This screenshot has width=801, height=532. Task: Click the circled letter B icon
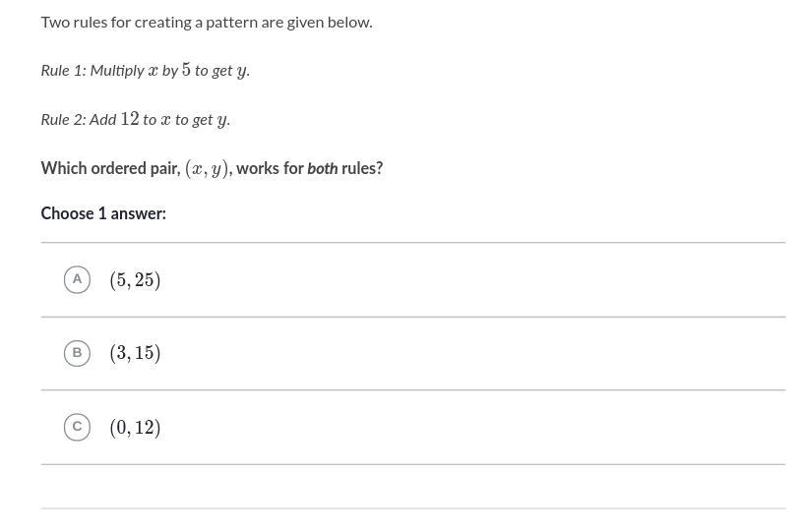tap(77, 353)
